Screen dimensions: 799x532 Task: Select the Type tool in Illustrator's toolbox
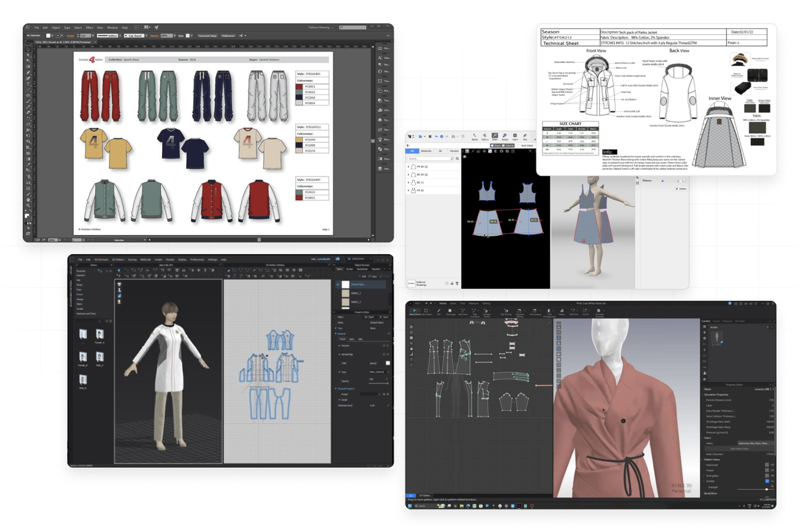(x=28, y=84)
